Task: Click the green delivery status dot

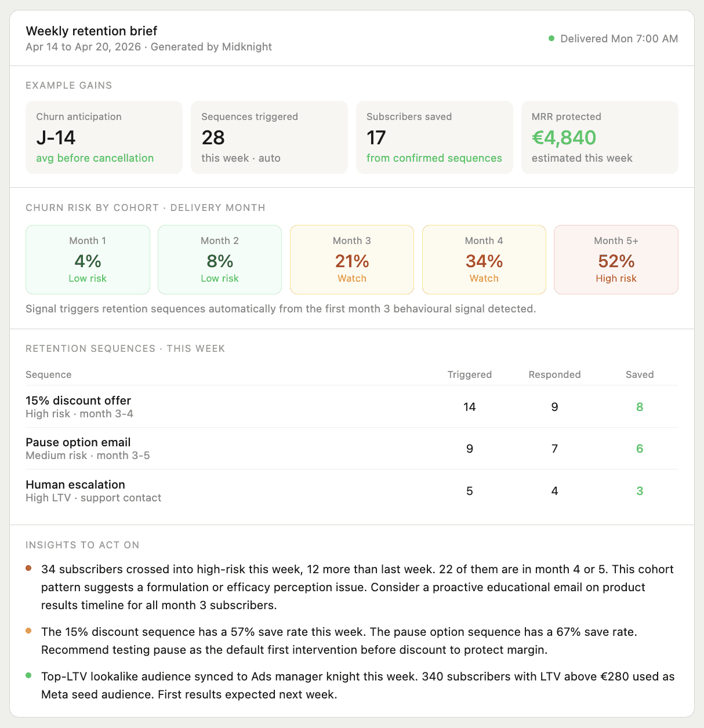Action: [x=551, y=38]
